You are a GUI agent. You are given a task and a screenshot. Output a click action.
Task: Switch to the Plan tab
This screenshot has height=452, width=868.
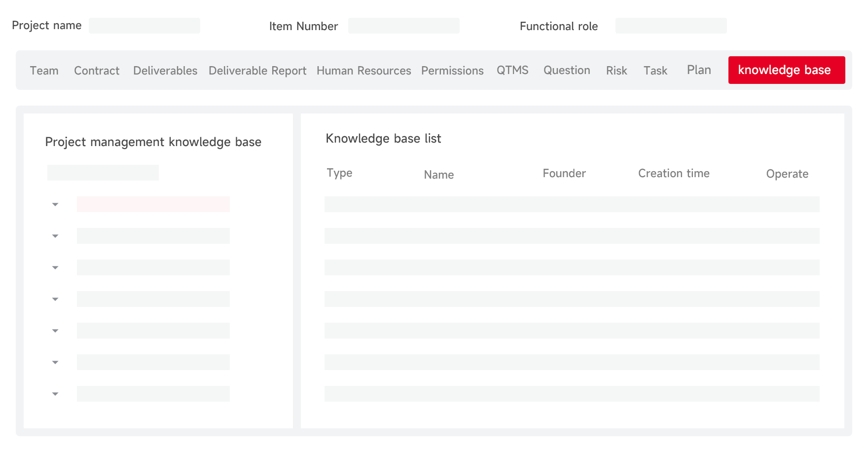click(x=699, y=70)
